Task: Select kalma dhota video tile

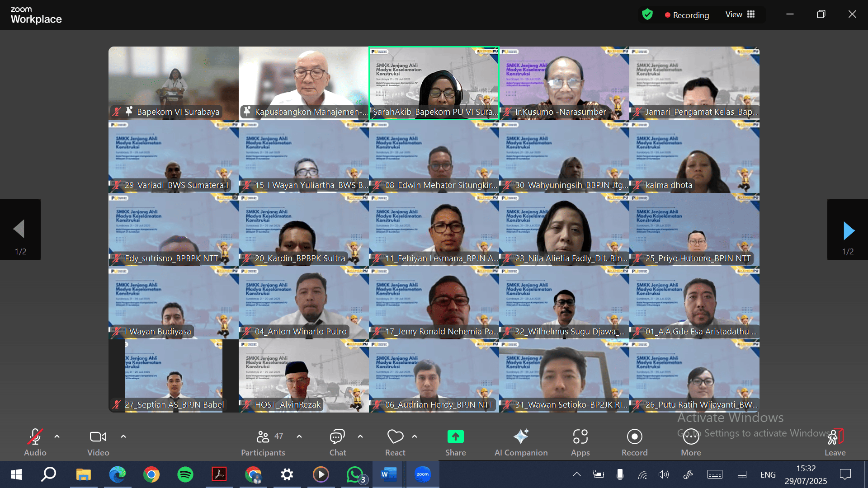Action: coord(694,156)
